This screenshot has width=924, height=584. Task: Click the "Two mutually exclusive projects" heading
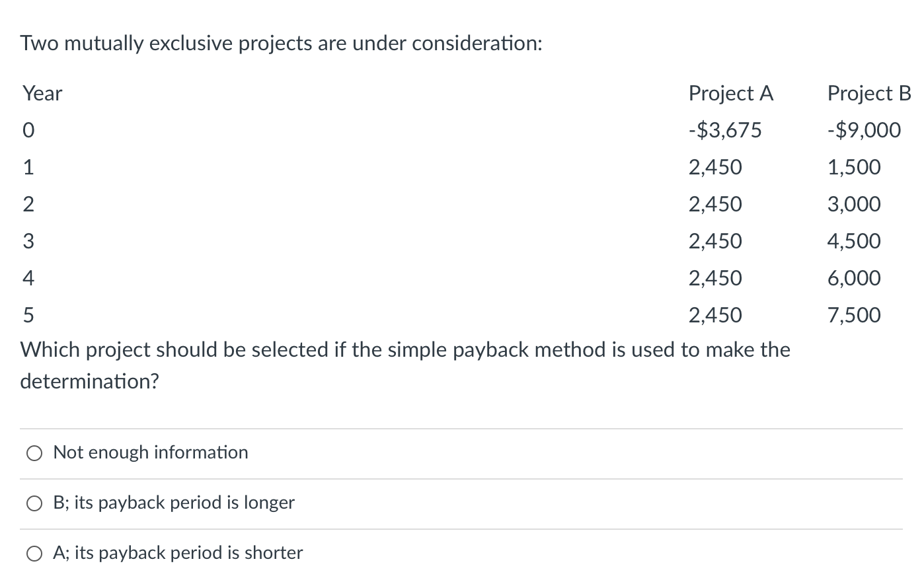pyautogui.click(x=281, y=42)
